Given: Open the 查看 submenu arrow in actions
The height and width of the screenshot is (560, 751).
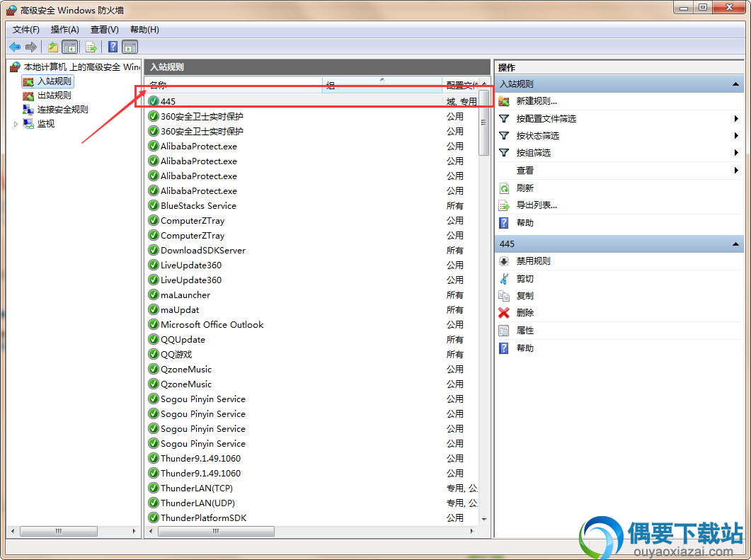Looking at the screenshot, I should tap(736, 170).
